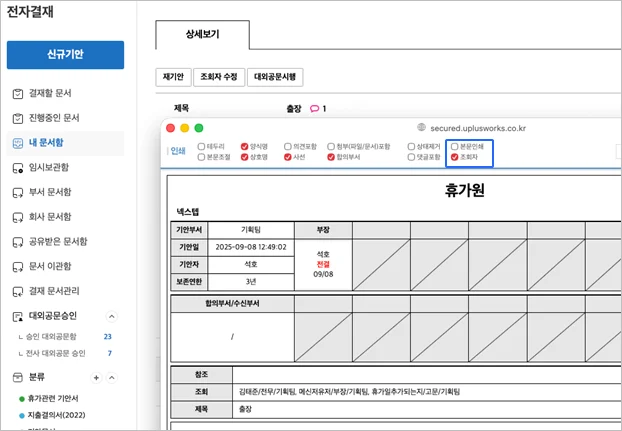
Task: Click the plus icon beside 분류
Action: point(96,377)
